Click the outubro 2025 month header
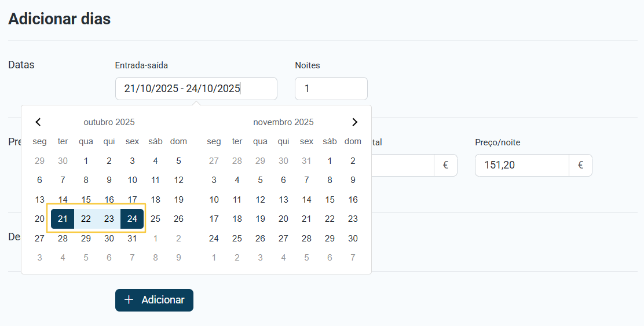Image resolution: width=644 pixels, height=326 pixels. tap(109, 122)
